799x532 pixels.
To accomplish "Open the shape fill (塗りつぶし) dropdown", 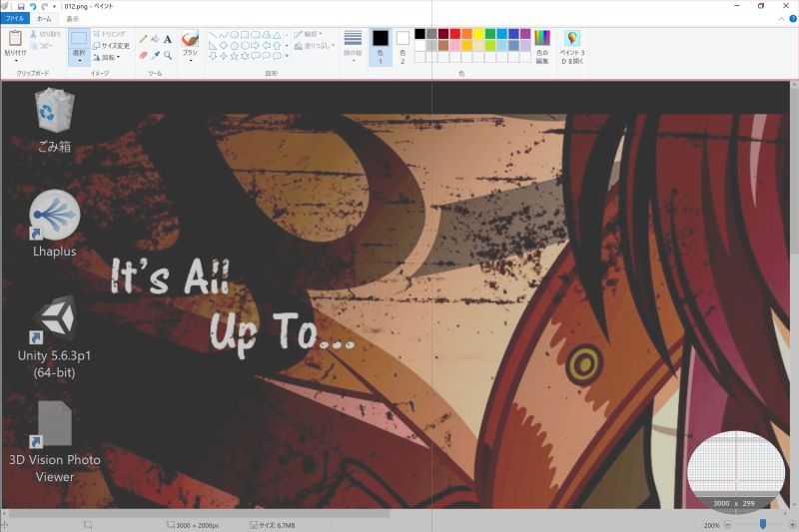I will click(x=315, y=46).
